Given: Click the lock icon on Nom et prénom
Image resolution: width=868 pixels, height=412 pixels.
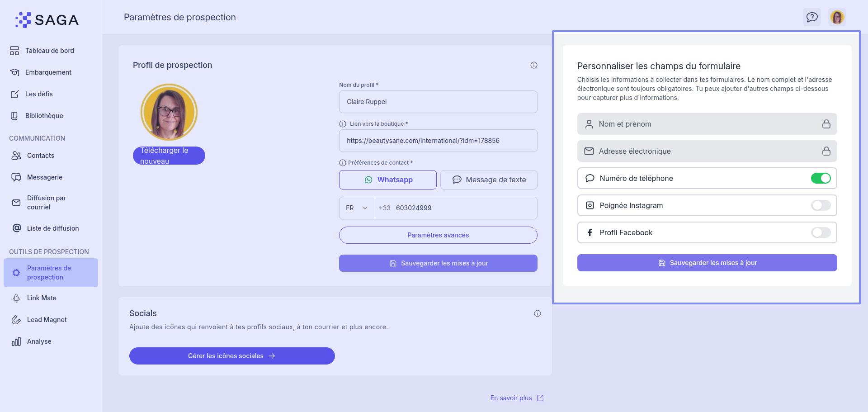Looking at the screenshot, I should tap(826, 124).
